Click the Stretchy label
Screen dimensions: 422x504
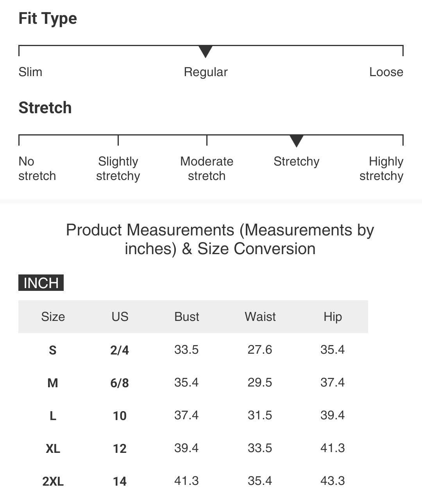click(x=297, y=162)
